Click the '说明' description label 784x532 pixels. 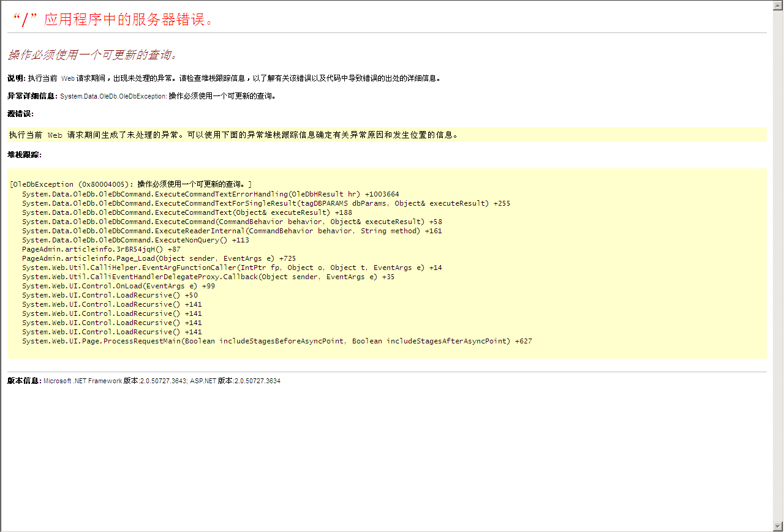(16, 78)
